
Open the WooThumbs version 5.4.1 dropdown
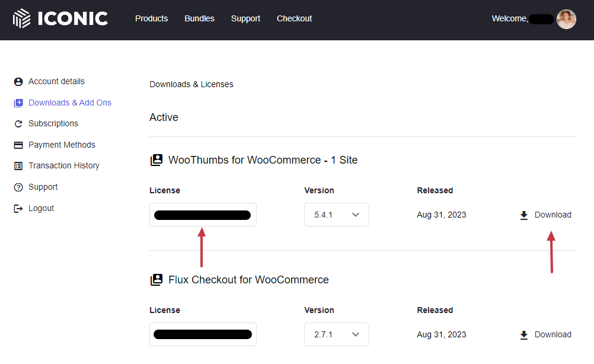click(x=336, y=215)
